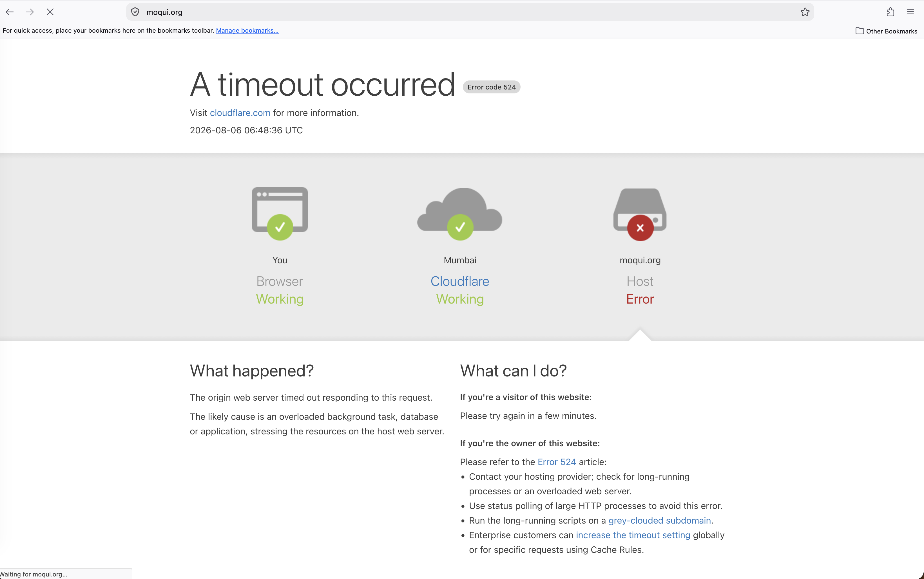This screenshot has height=579, width=924.
Task: Click the browser window status icon
Action: (x=280, y=213)
